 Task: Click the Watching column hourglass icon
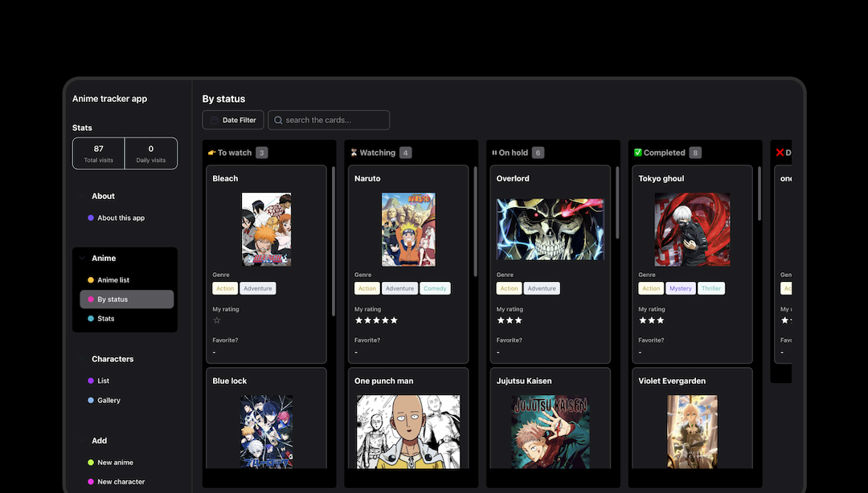pos(354,152)
